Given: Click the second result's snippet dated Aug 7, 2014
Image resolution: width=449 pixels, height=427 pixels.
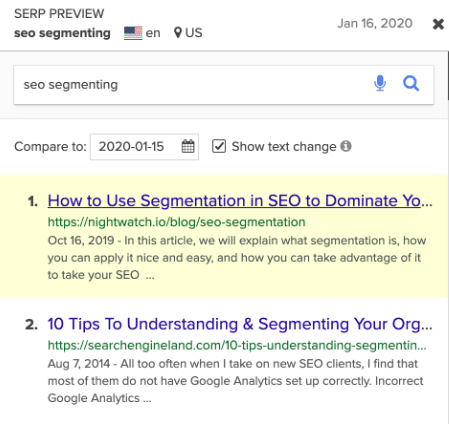Looking at the screenshot, I should (235, 381).
